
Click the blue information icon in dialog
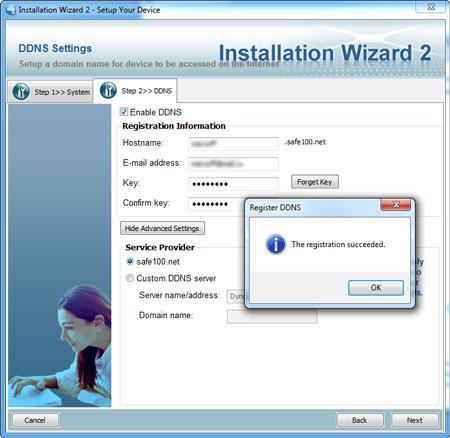click(x=275, y=244)
